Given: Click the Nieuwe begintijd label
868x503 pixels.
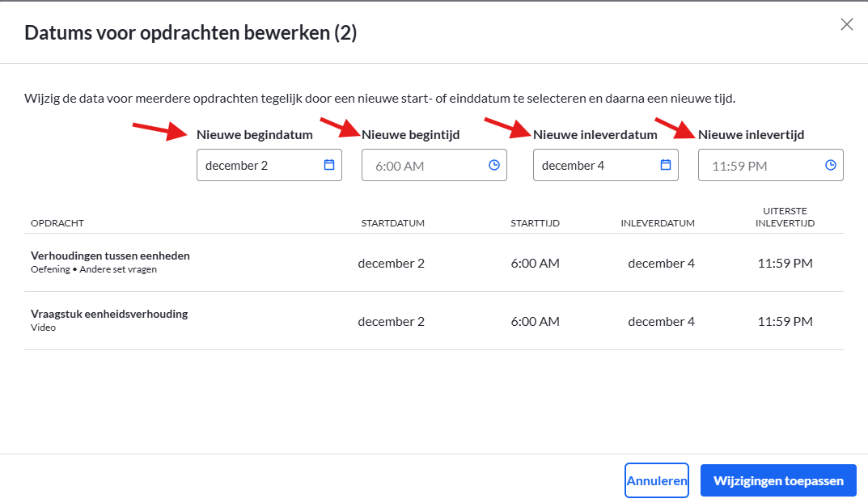Looking at the screenshot, I should [x=410, y=134].
